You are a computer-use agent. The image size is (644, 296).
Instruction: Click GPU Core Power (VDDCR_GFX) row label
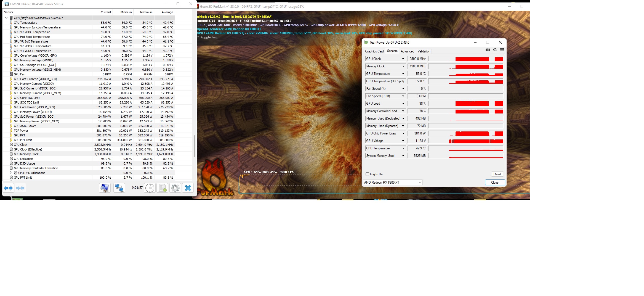34,107
